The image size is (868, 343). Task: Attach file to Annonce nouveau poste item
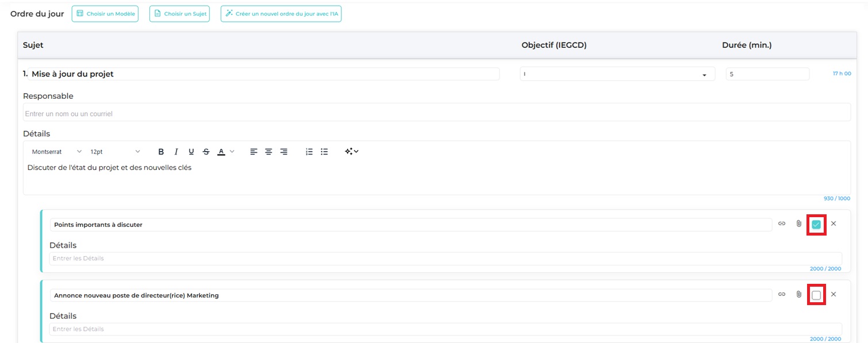point(798,294)
